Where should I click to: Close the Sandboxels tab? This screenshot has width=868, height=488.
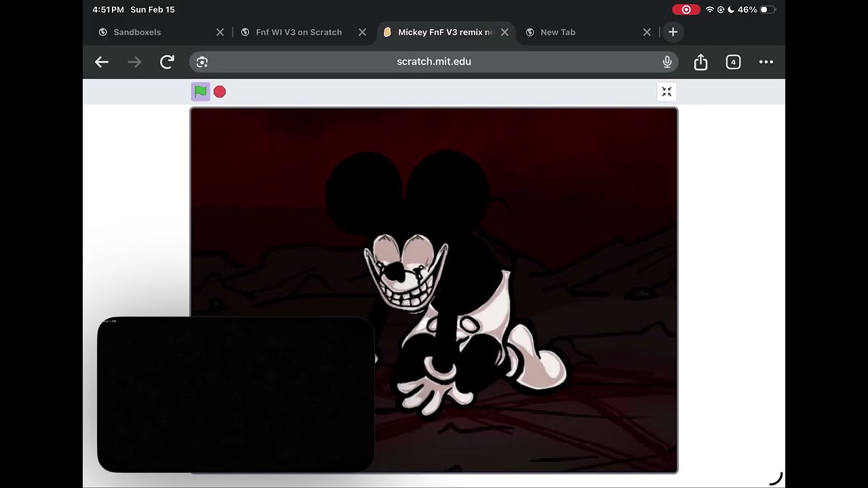coord(220,32)
